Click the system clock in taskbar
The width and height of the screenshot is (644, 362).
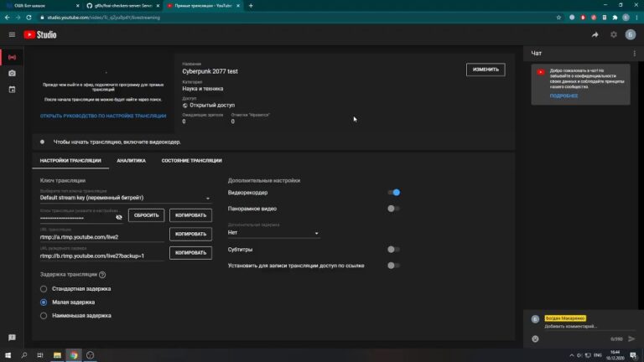[615, 355]
